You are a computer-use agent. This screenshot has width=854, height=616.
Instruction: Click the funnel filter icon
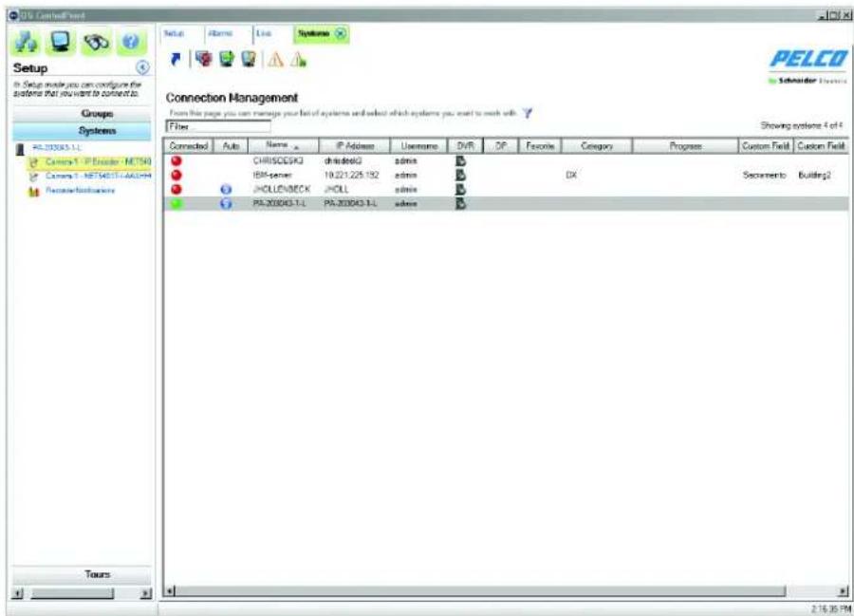(x=528, y=113)
